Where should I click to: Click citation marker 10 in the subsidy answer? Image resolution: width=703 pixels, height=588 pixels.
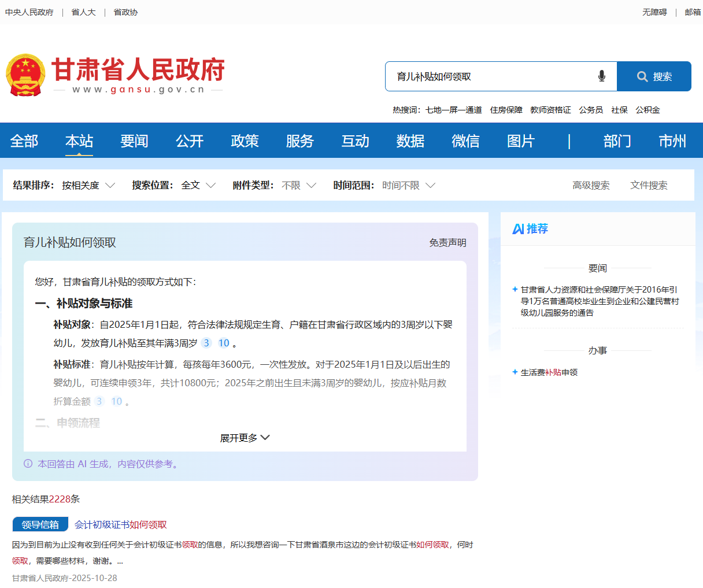(x=224, y=343)
